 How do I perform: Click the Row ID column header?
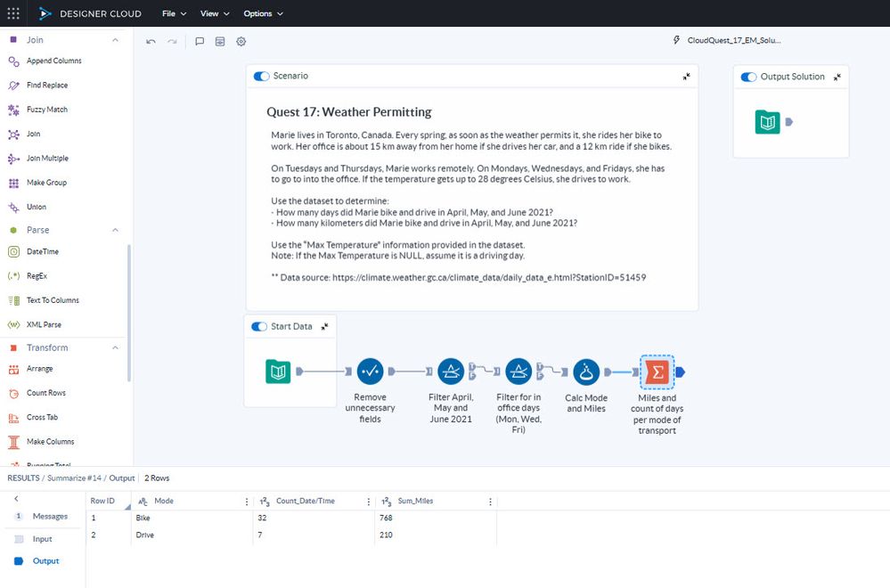click(x=109, y=502)
